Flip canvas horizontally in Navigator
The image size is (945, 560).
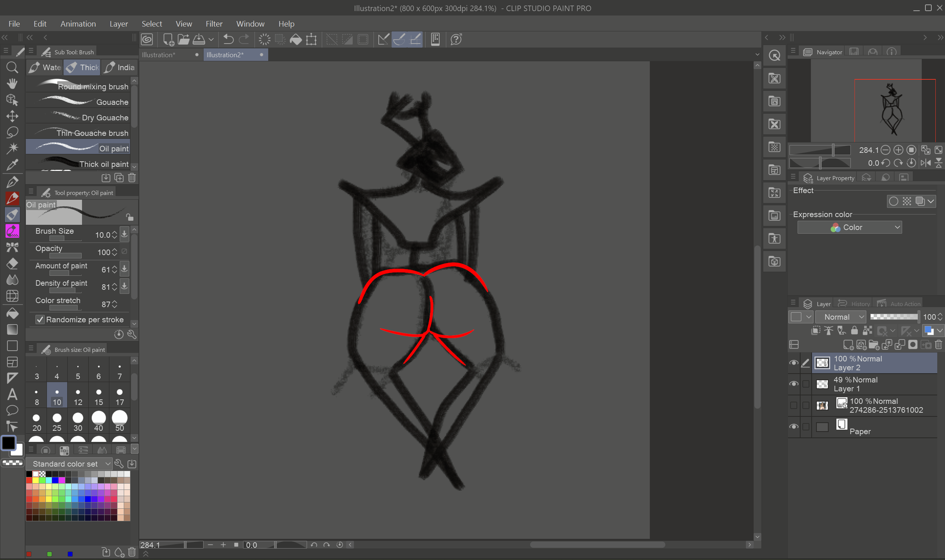[926, 163]
